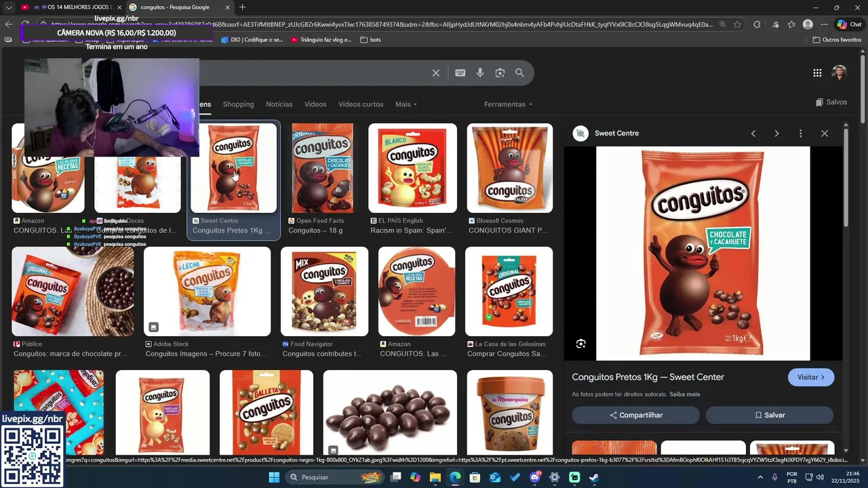The width and height of the screenshot is (868, 488).
Task: Select the Galleta Conguitos thumbnail
Action: (x=266, y=413)
